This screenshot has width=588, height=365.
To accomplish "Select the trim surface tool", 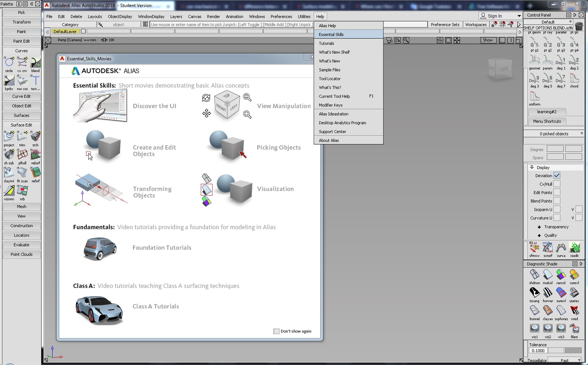I will click(22, 136).
